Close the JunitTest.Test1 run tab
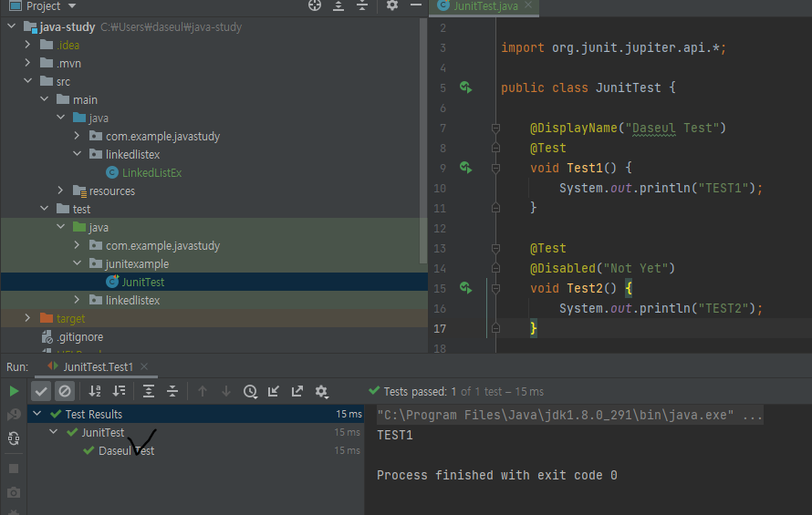 (x=144, y=366)
